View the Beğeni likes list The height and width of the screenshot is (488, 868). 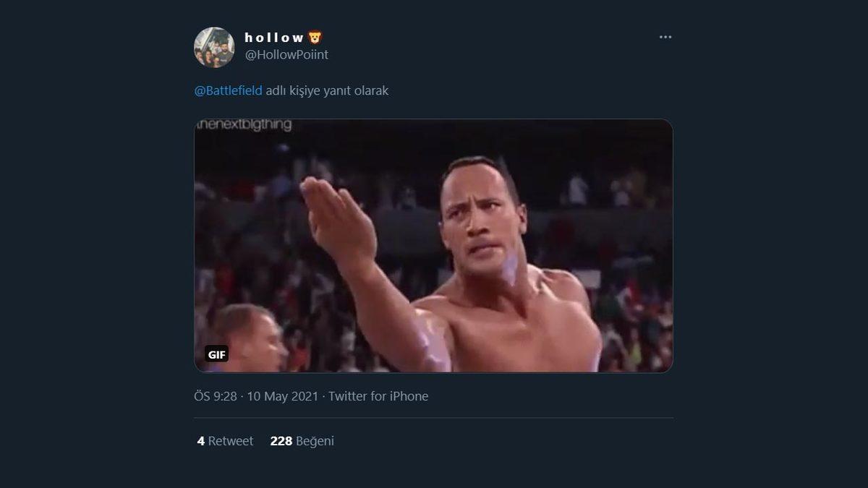tap(314, 441)
